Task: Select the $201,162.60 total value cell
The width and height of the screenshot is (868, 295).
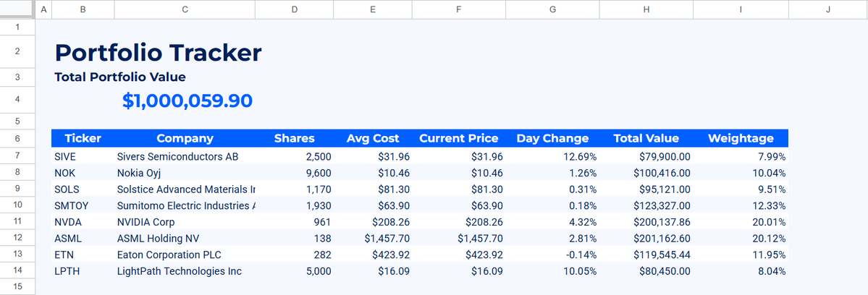Action: 646,239
